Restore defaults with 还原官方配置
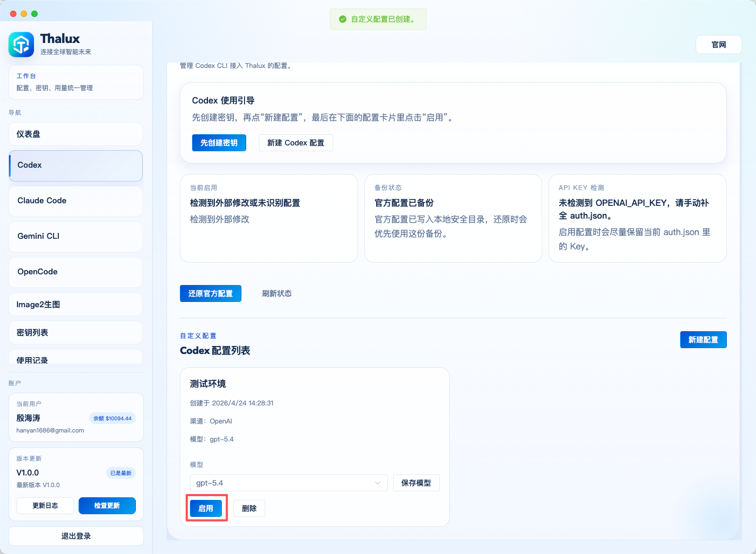 pos(211,293)
